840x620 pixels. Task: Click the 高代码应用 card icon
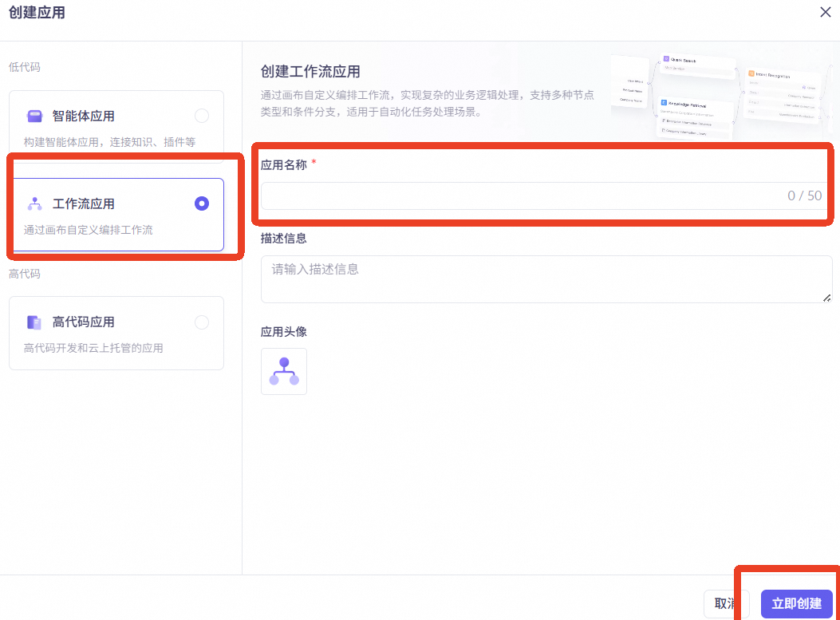click(x=34, y=322)
